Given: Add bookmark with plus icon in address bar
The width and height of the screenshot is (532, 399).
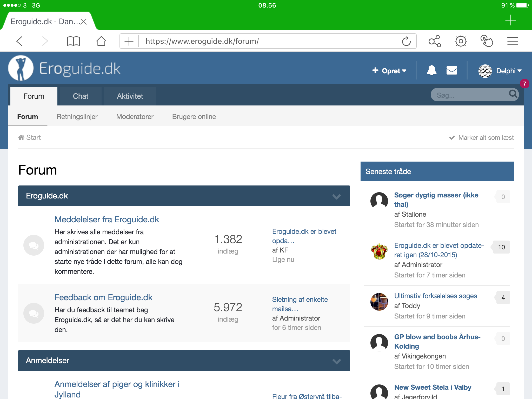Looking at the screenshot, I should 129,41.
